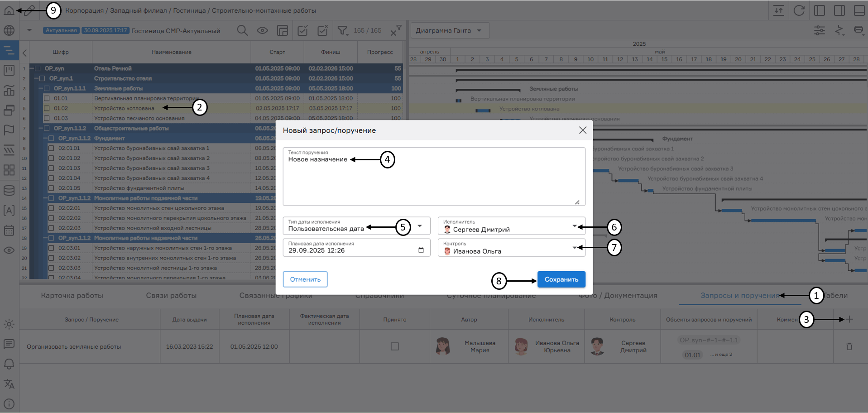This screenshot has height=413, width=868.
Task: Open the search magnifier in the schedule toolbar
Action: [242, 30]
